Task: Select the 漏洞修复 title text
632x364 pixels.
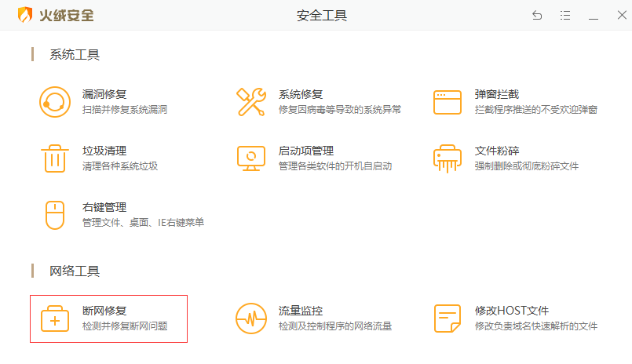Action: (x=104, y=94)
